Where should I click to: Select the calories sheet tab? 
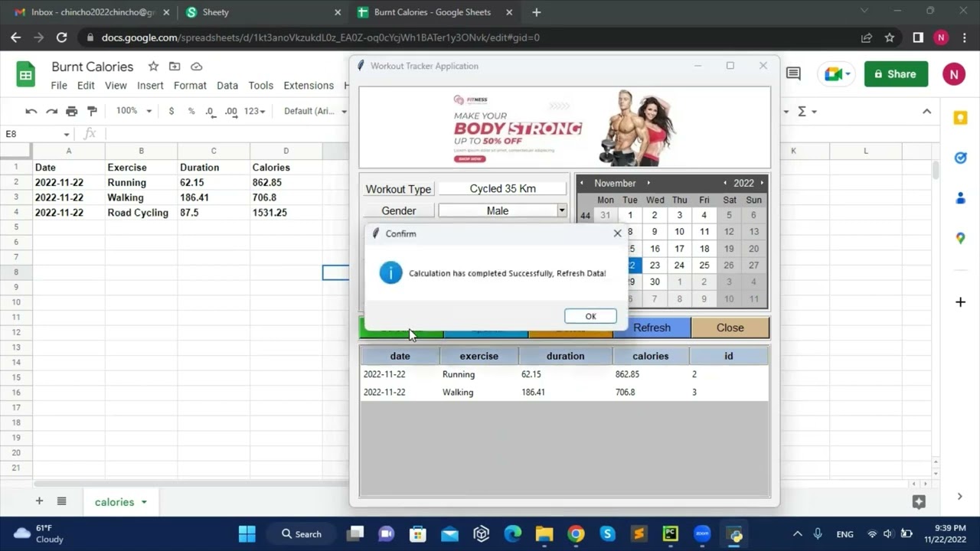point(120,502)
